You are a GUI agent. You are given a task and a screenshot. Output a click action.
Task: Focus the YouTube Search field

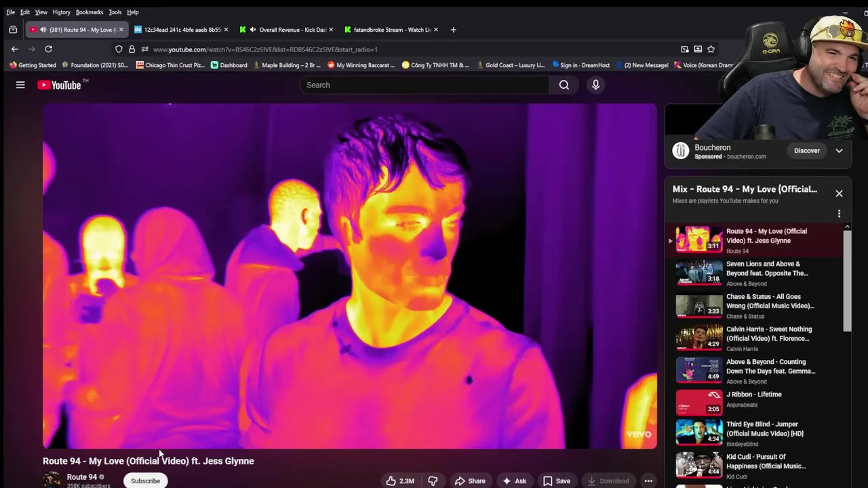[425, 85]
